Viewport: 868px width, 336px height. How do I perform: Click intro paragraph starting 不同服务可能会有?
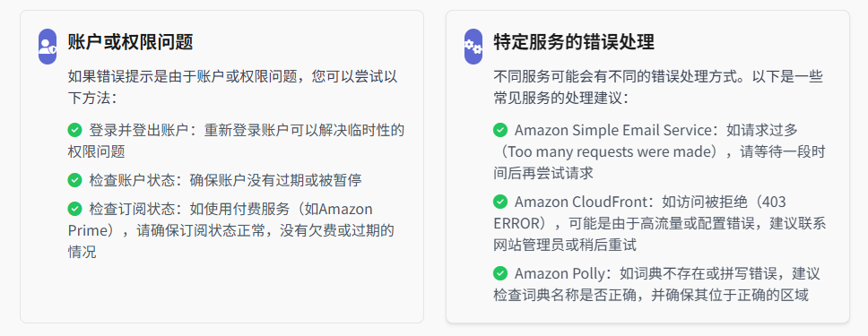point(658,88)
